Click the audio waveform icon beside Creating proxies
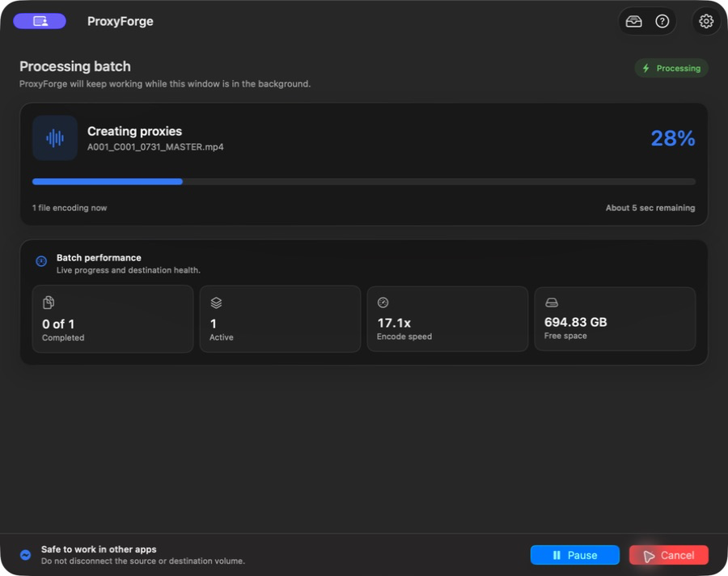 (x=55, y=138)
